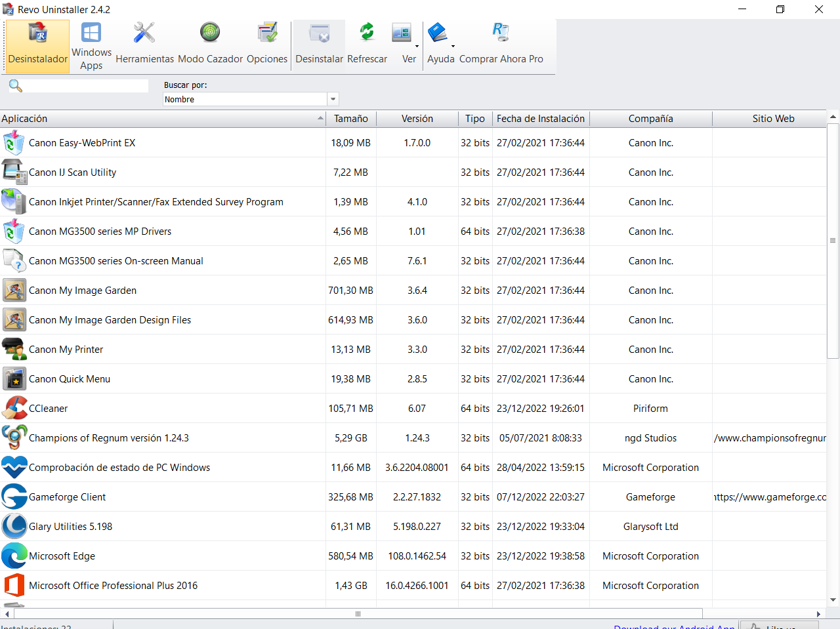Click Comprar Ahora Pro button
Image resolution: width=840 pixels, height=629 pixels.
click(501, 45)
